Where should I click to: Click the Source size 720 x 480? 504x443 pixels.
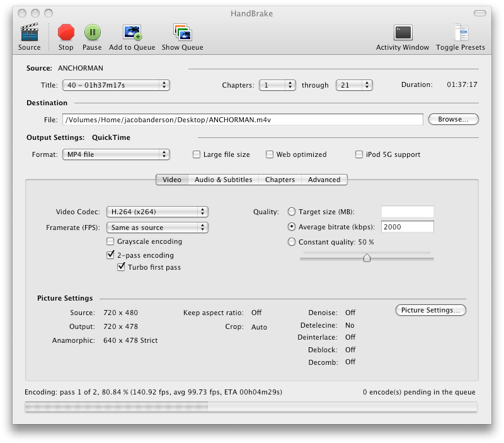click(120, 313)
